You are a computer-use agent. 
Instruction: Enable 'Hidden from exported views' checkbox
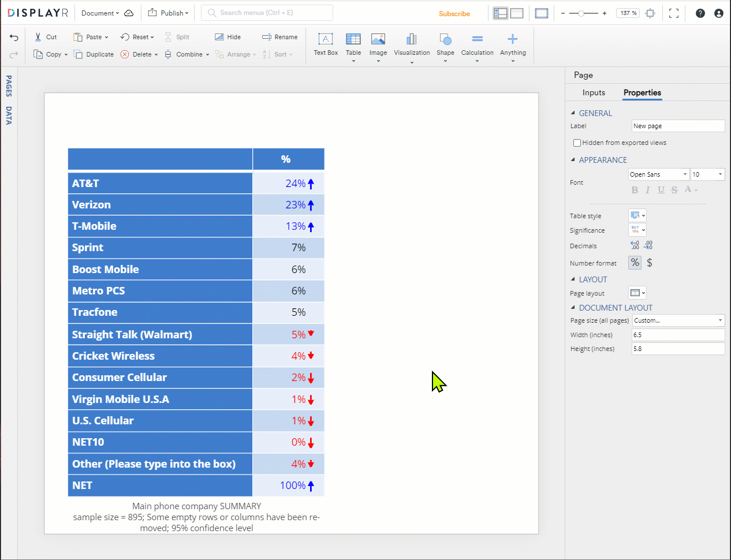(x=577, y=142)
